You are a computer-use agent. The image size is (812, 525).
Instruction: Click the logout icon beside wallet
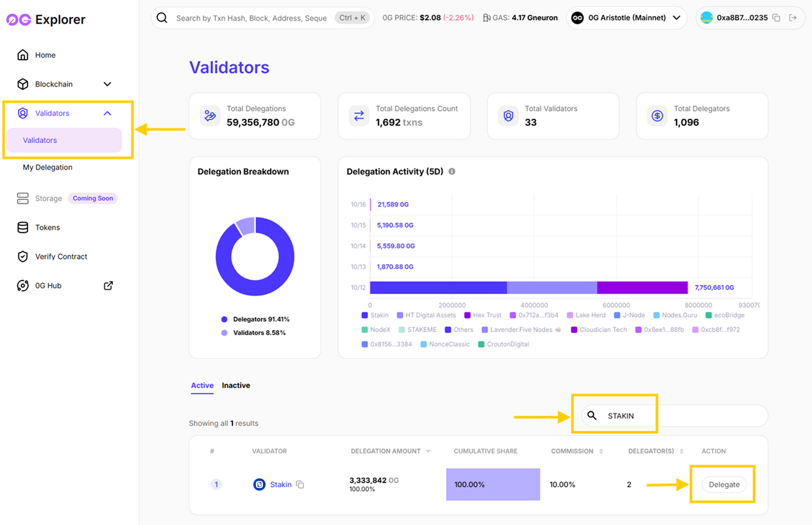pos(793,18)
